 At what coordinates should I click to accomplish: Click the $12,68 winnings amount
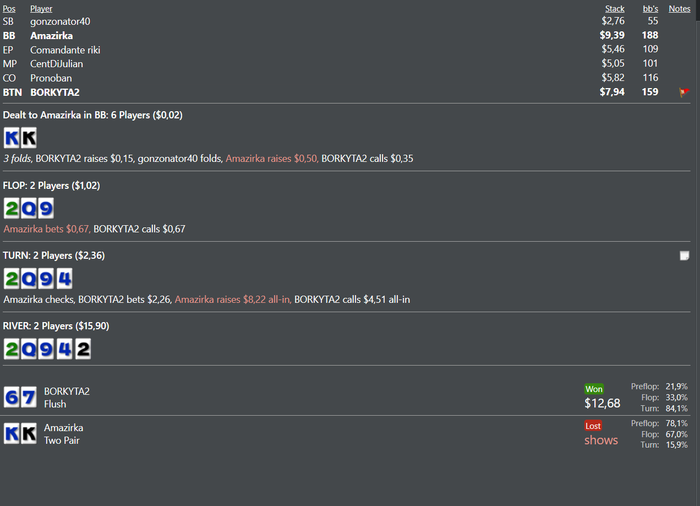[602, 404]
